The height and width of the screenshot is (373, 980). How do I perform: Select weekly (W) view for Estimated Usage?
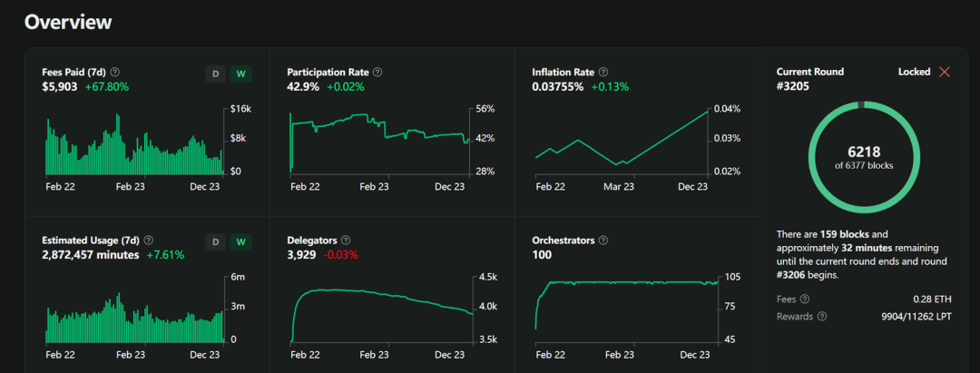(x=240, y=242)
